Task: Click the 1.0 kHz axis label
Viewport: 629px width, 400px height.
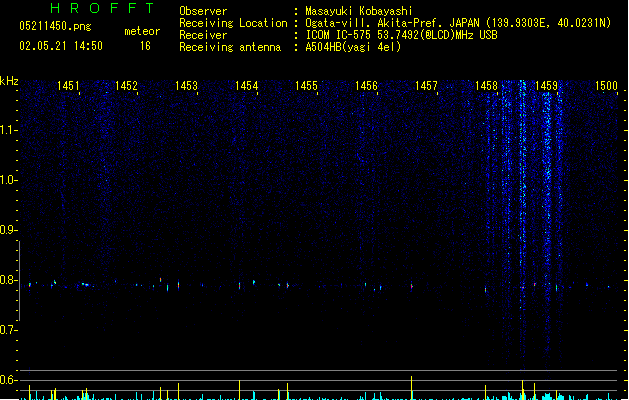Action: click(x=8, y=180)
